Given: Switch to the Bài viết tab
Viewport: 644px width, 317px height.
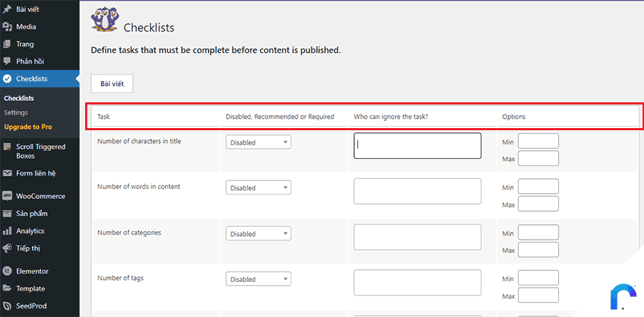Looking at the screenshot, I should (112, 84).
